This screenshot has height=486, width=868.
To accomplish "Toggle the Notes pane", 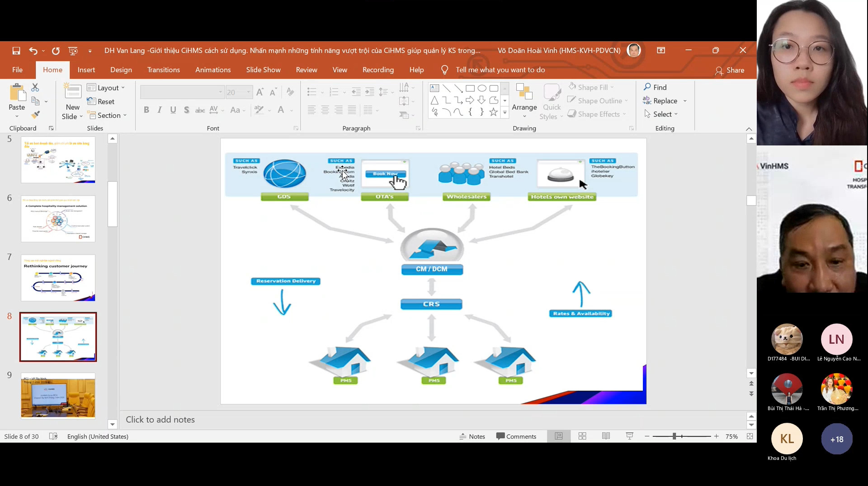I will [x=472, y=436].
